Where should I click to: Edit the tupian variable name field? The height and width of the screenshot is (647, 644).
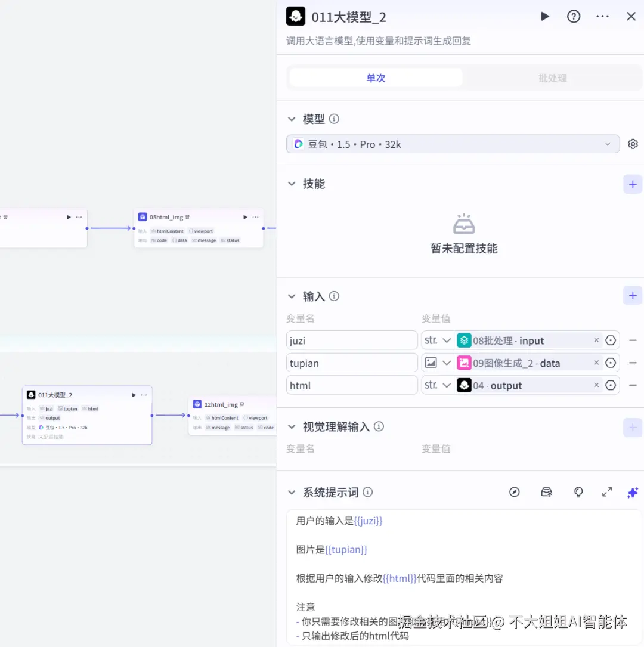tap(352, 363)
